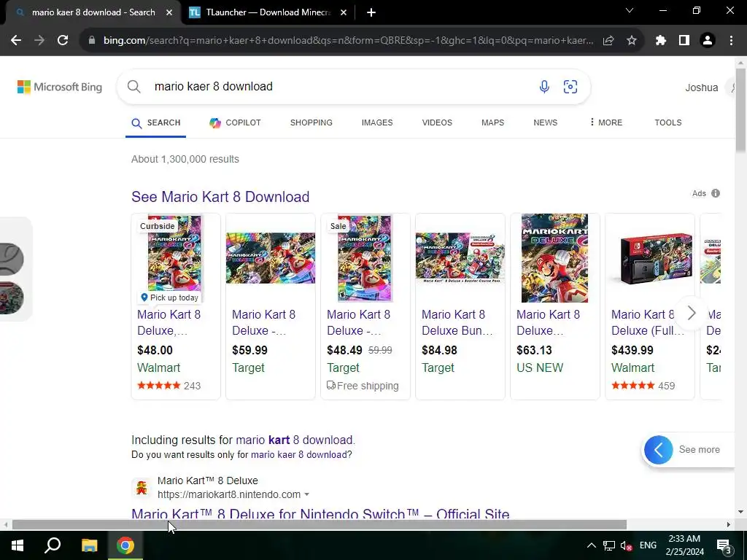Reload the Bing search page
The image size is (747, 560).
click(x=63, y=41)
